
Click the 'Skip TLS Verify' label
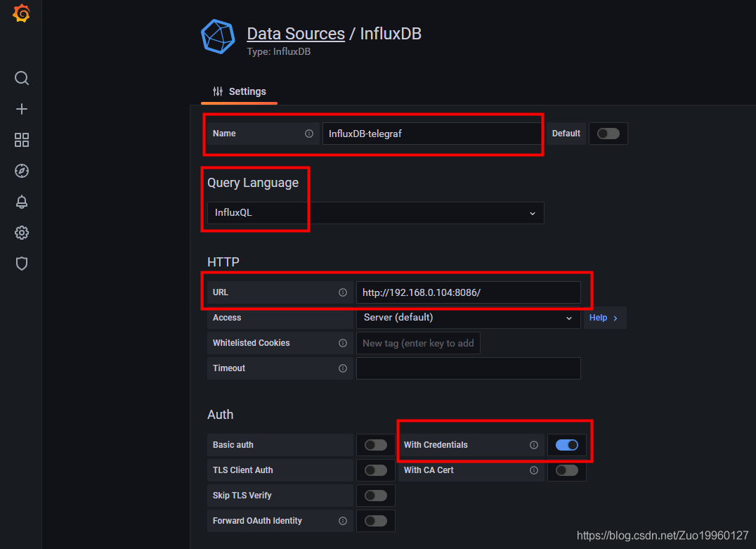(242, 496)
